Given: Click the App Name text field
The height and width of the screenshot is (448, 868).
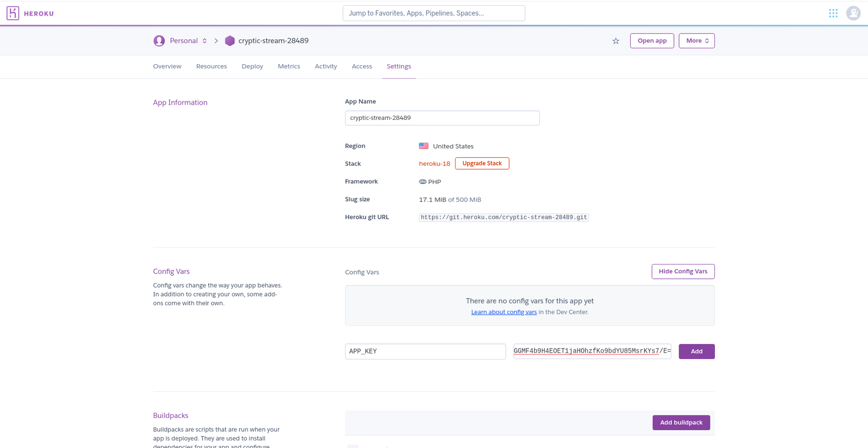Looking at the screenshot, I should 442,118.
